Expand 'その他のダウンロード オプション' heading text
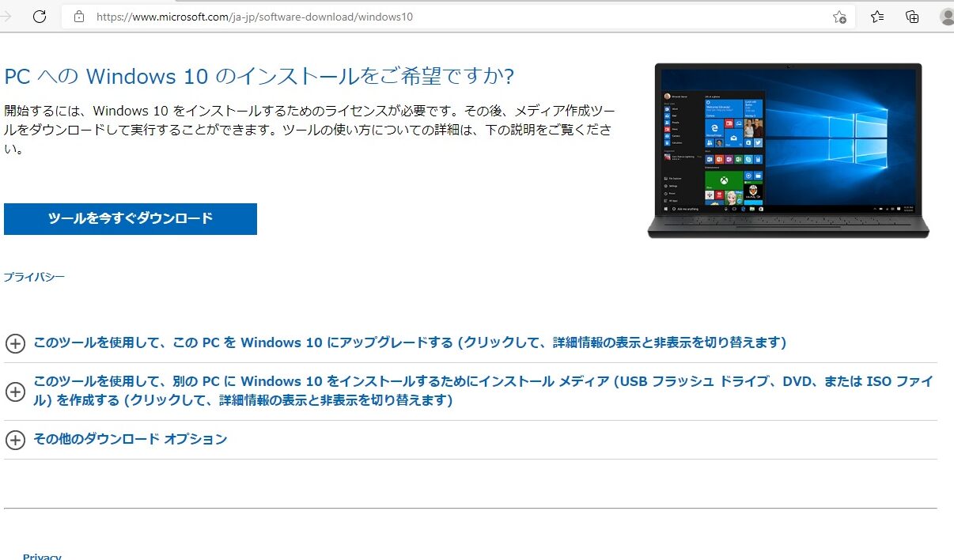The width and height of the screenshot is (954, 560). [x=130, y=439]
